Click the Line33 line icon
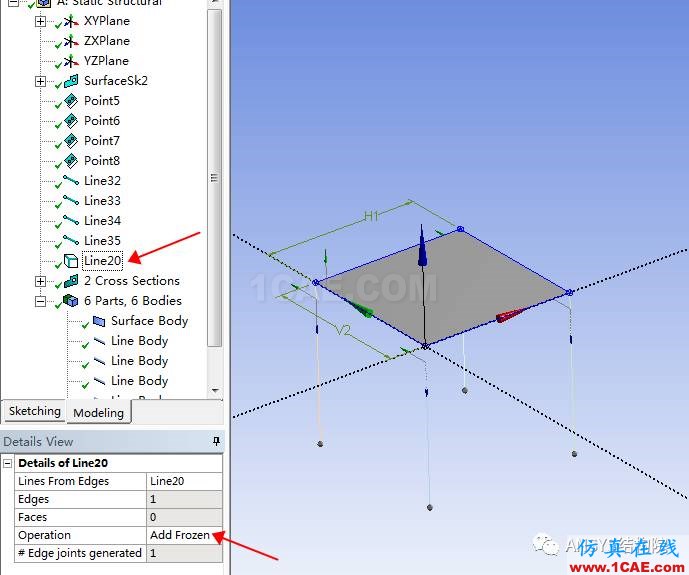689x575 pixels. click(x=71, y=201)
